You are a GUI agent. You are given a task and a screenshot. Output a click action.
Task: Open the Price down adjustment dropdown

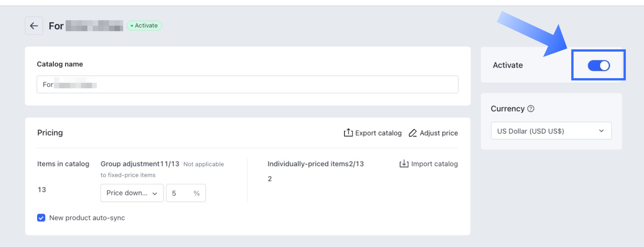[x=132, y=193]
